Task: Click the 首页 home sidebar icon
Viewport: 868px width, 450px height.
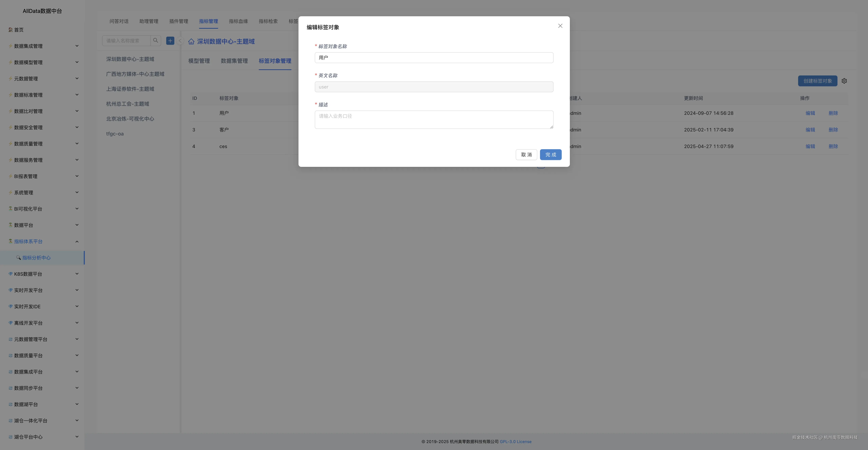Action: click(11, 30)
